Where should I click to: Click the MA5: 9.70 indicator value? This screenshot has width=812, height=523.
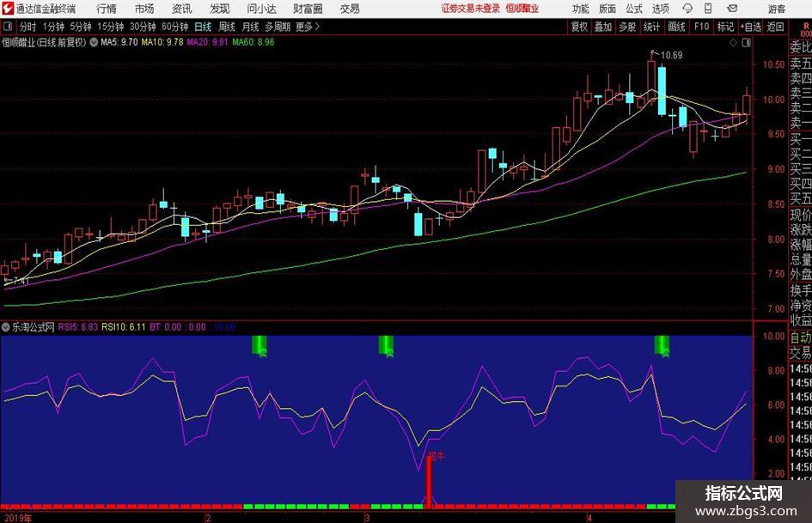click(119, 42)
